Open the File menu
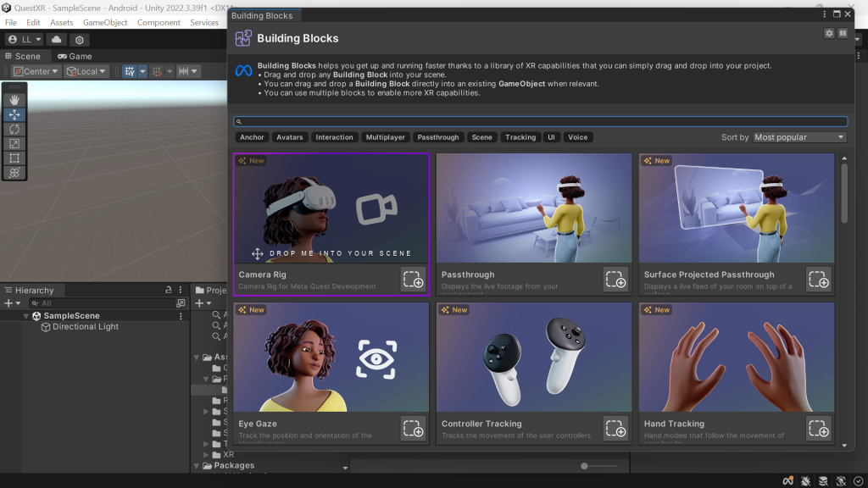 [10, 23]
